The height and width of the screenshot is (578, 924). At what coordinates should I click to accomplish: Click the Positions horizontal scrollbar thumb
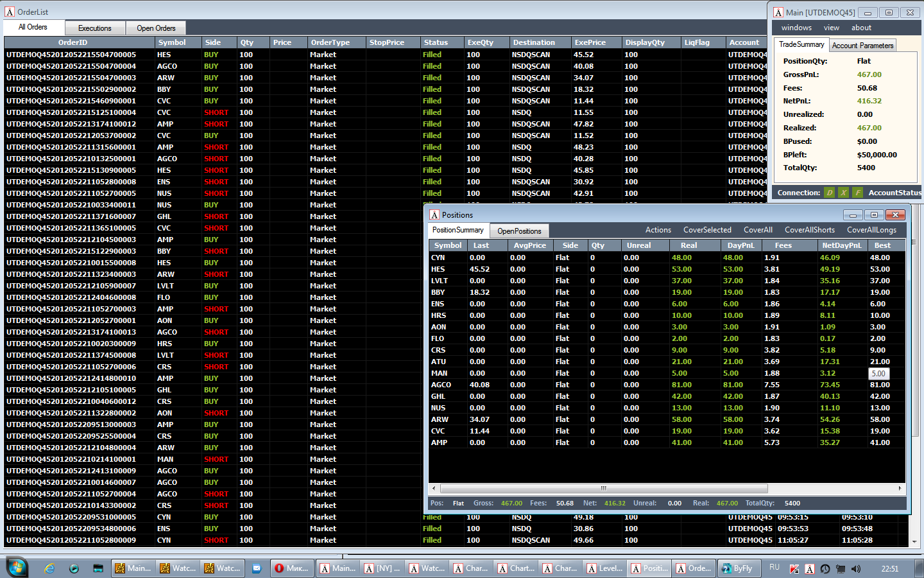[603, 488]
